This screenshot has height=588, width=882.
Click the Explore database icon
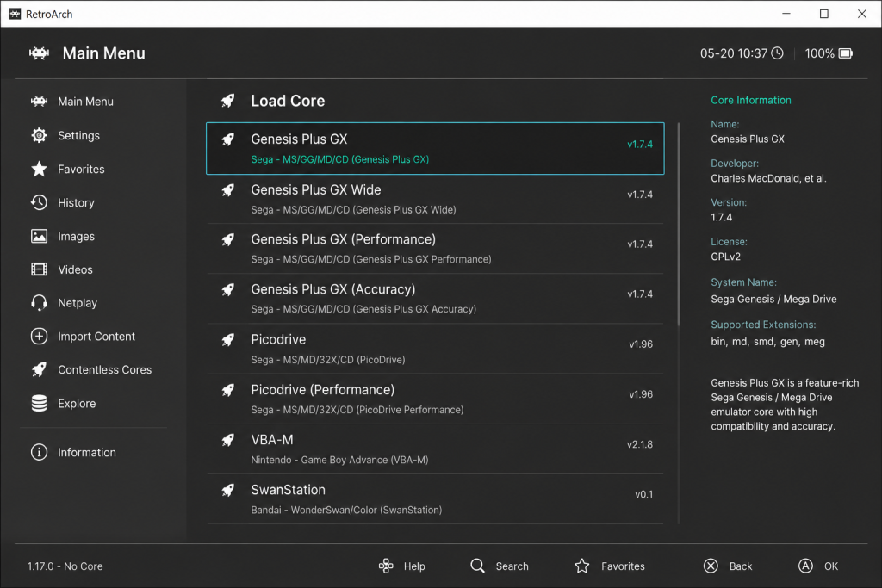[x=39, y=403]
